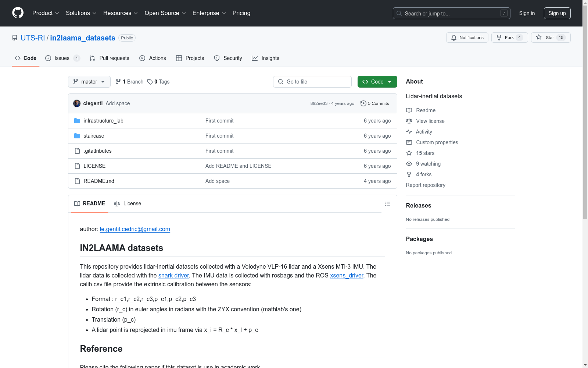
Task: Click the search magnifier icon in header
Action: 399,13
